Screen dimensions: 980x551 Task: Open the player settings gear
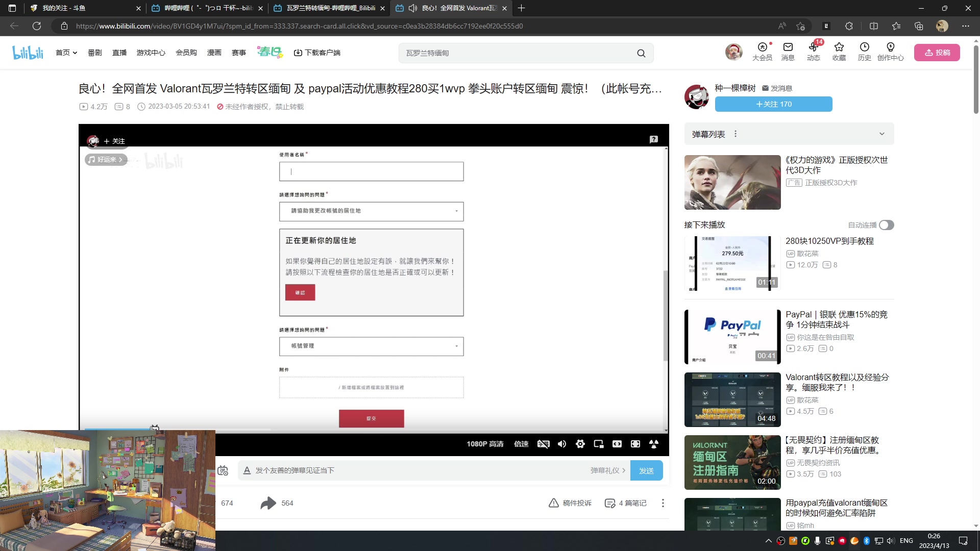tap(580, 444)
